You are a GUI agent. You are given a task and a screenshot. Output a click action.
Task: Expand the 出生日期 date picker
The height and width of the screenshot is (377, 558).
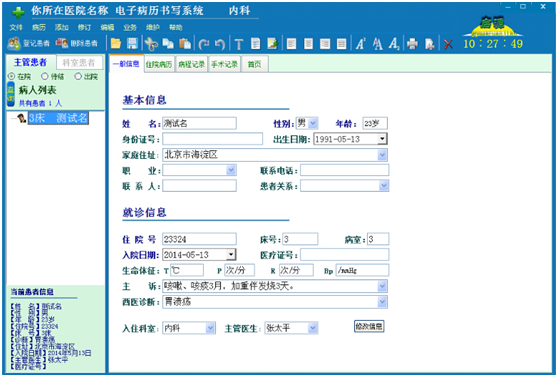click(382, 139)
